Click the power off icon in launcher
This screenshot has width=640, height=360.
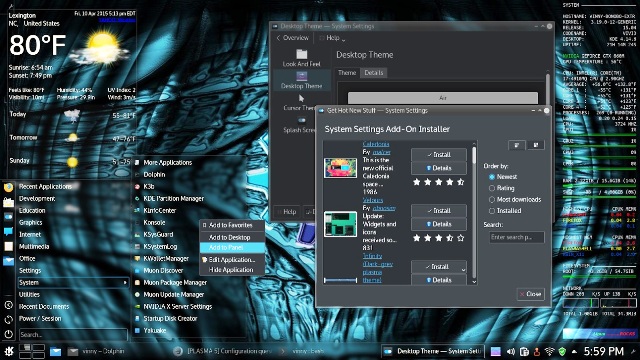pos(9,334)
